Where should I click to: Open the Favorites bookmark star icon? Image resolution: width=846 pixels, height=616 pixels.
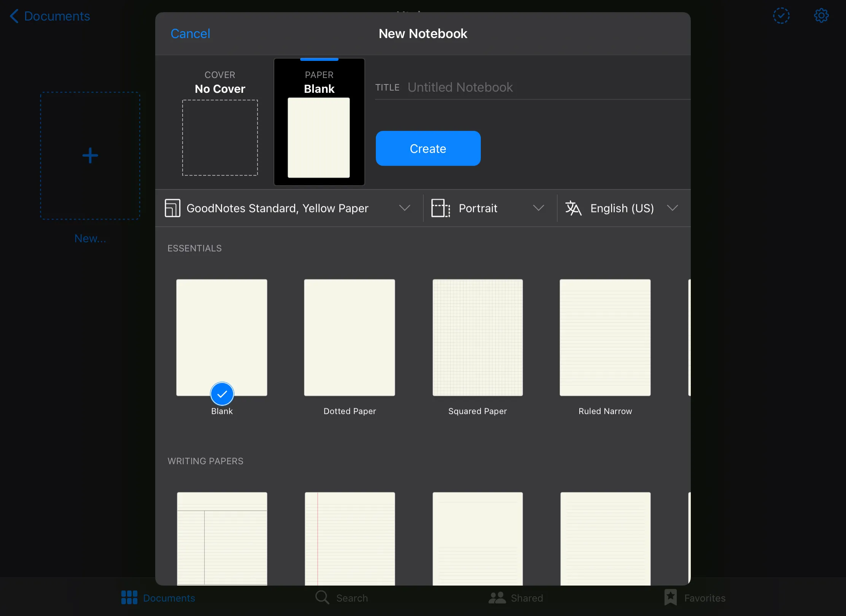click(670, 597)
